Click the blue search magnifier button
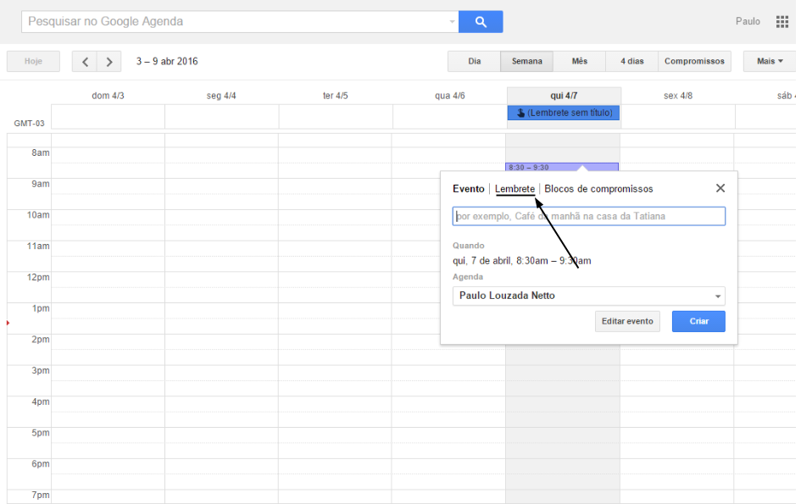The image size is (812, 504). (481, 22)
